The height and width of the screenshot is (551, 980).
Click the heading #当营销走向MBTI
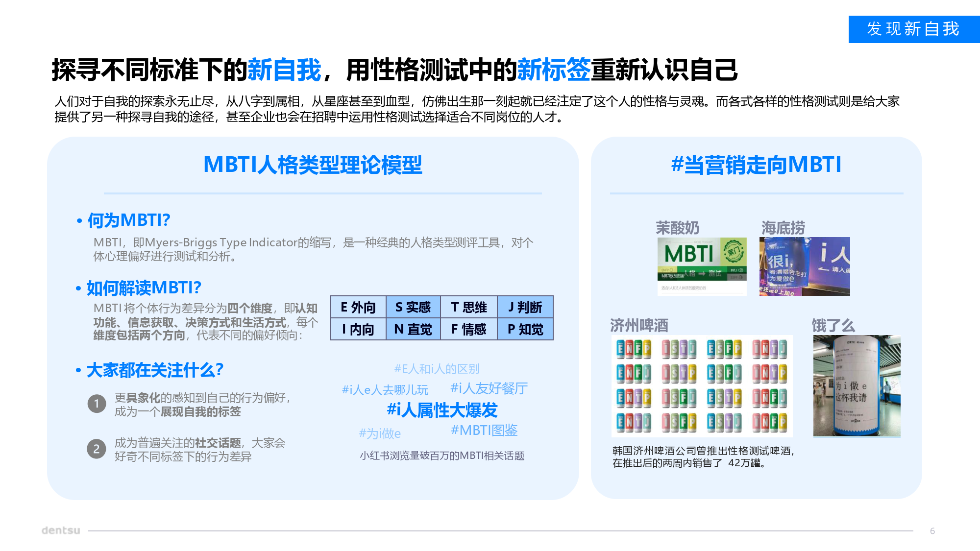(757, 165)
